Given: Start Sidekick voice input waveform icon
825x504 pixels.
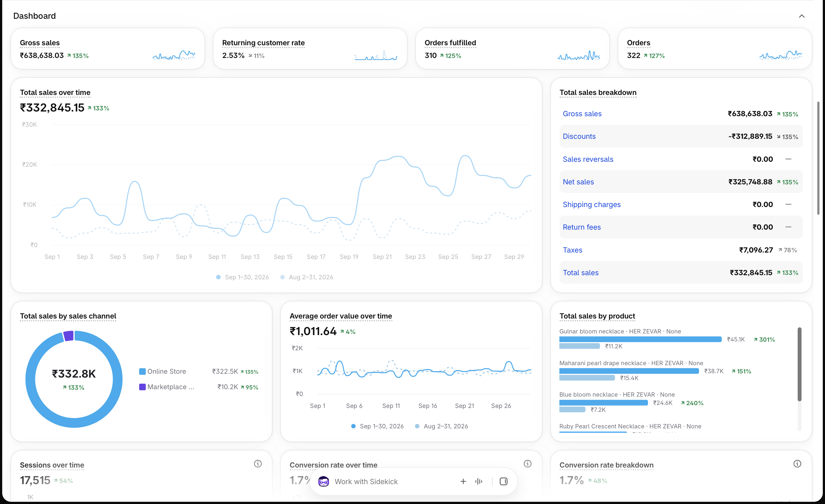Looking at the screenshot, I should pos(479,481).
